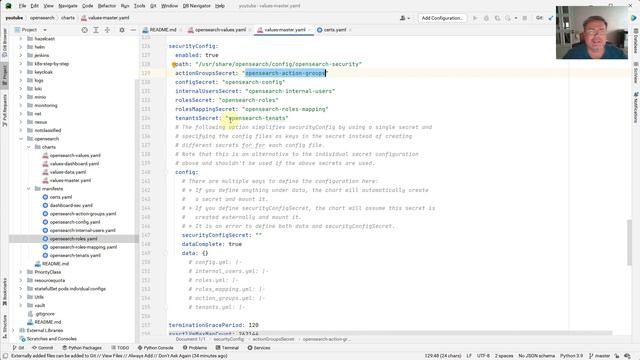Click the editor horizontal scrollbar
Screen dimensions: 640x360
[390, 333]
